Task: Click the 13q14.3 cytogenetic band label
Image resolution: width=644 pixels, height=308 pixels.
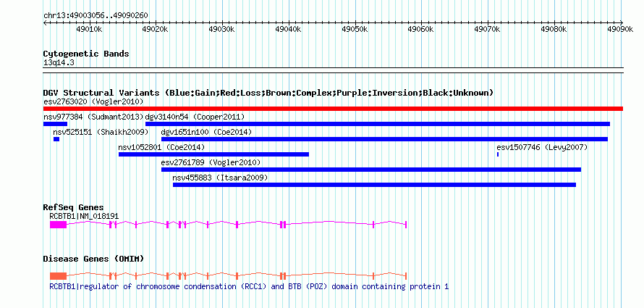Action: [x=59, y=62]
